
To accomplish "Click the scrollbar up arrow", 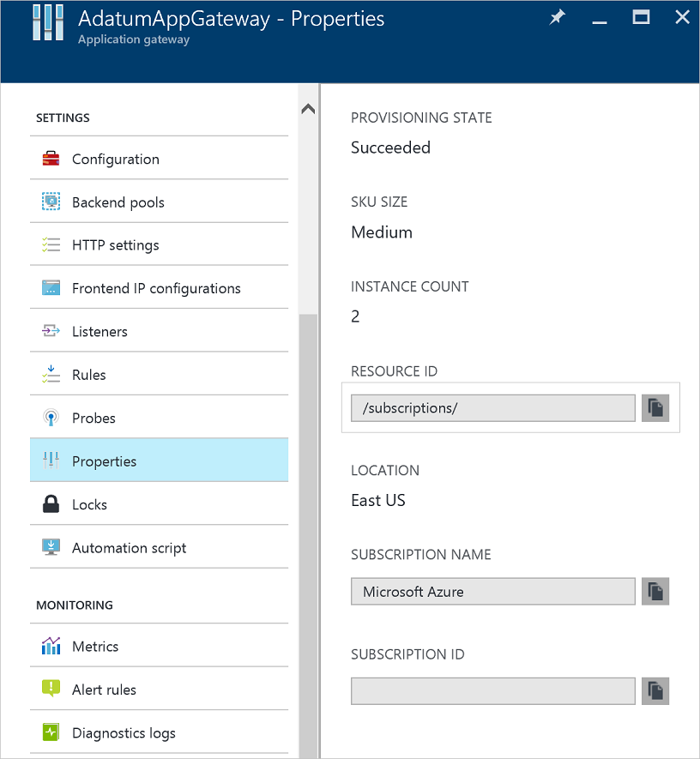I will pos(307,106).
